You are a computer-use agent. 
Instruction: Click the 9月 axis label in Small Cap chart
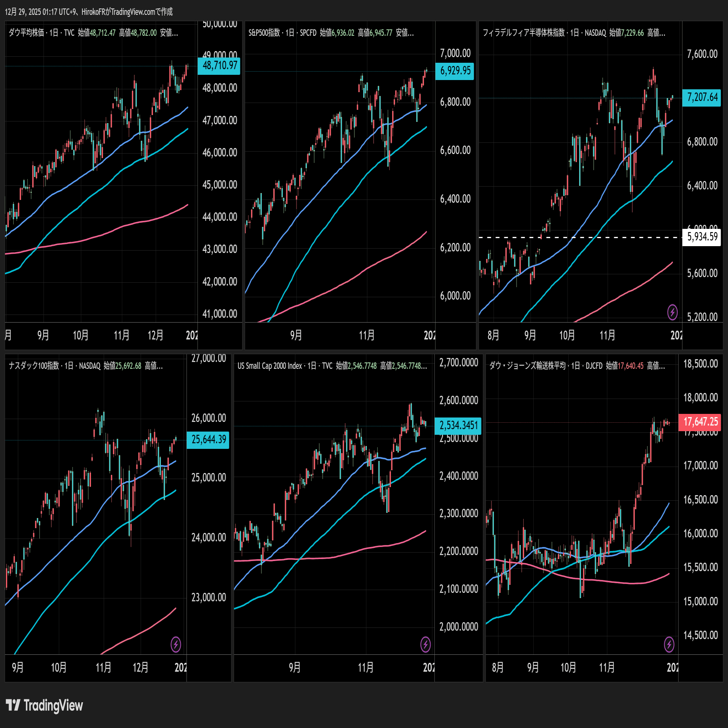pos(295,668)
